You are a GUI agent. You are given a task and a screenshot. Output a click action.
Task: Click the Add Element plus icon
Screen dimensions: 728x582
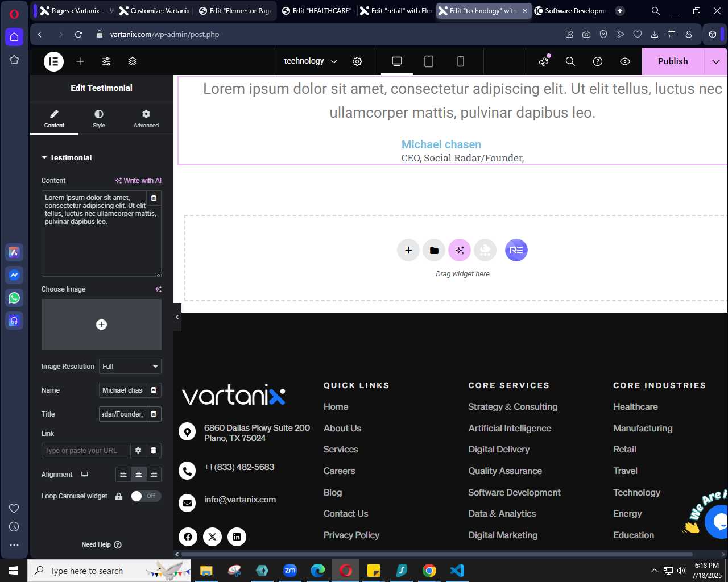click(x=80, y=61)
